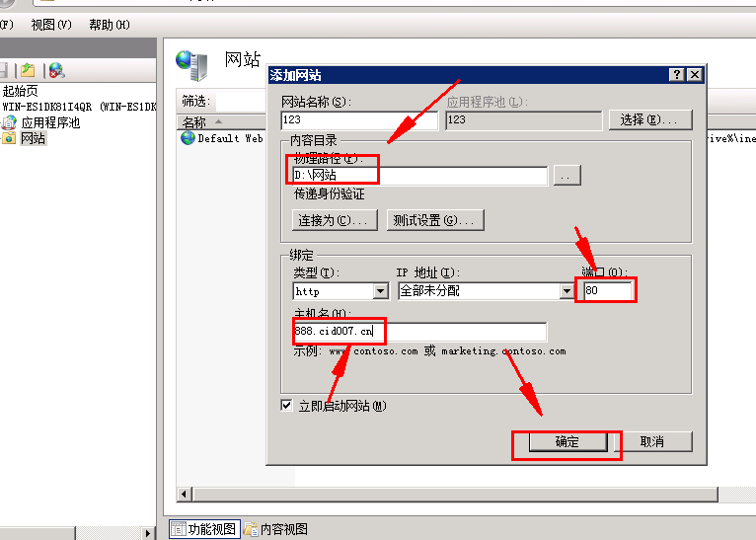Toggle the 立即启动网站 checkbox
The height and width of the screenshot is (540, 756).
pos(287,406)
